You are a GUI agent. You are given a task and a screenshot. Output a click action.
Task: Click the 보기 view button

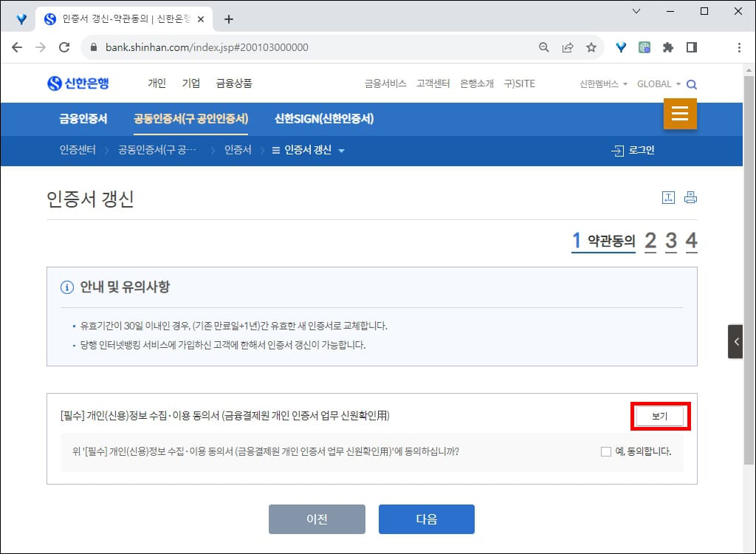tap(661, 416)
